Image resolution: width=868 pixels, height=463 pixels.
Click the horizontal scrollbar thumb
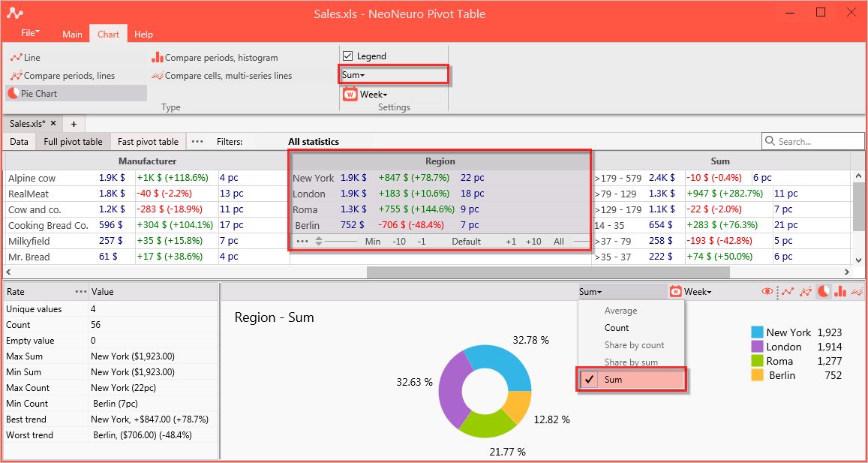click(548, 272)
